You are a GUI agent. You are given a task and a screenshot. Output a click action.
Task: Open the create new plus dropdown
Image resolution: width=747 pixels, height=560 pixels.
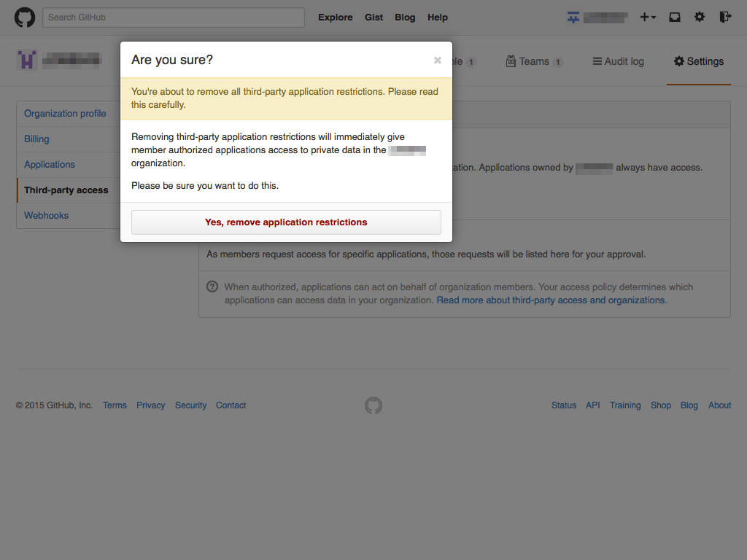[x=648, y=17]
